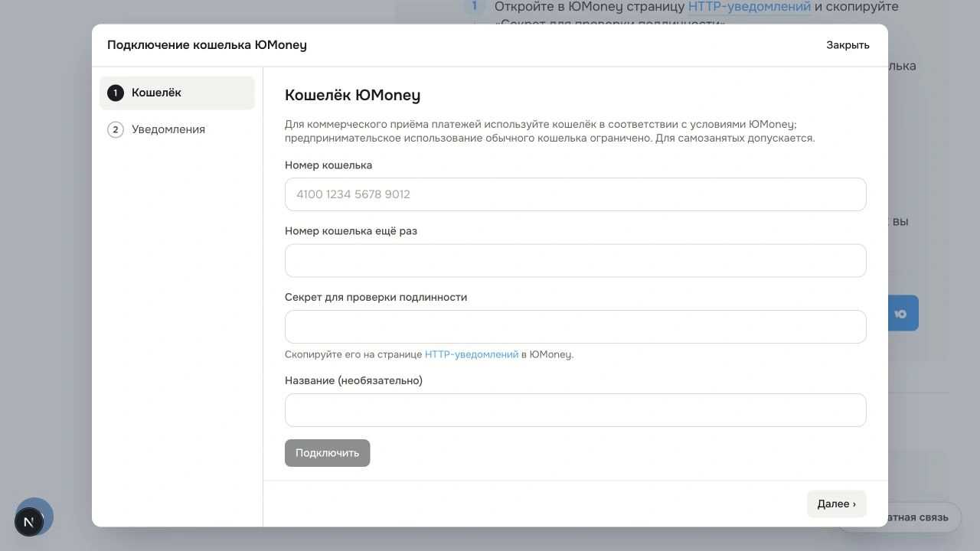Click the Подключение кошелька ЮMoney dialog title
The height and width of the screenshot is (551, 980).
207,45
